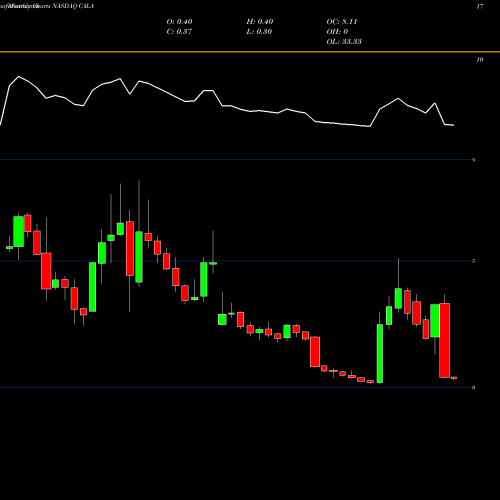This screenshot has width=500, height=500.
Task: Click the 'OH: 0' value
Action: pos(337,32)
